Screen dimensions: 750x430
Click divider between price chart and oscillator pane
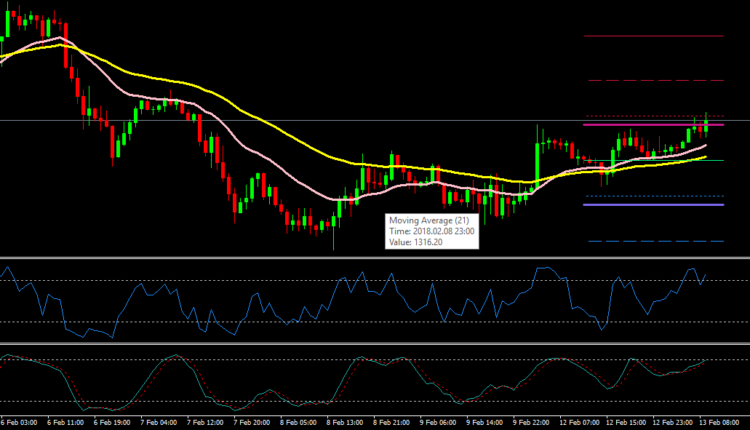click(x=375, y=259)
